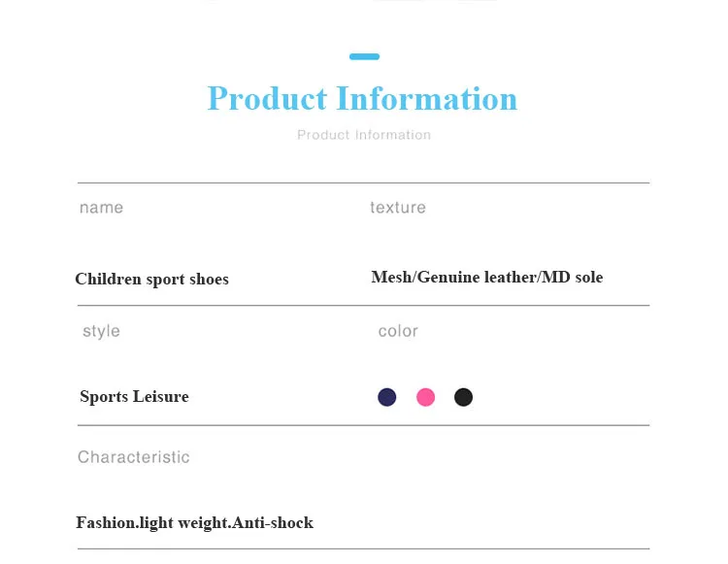Click the 'texture' field label
This screenshot has width=728, height=564.
398,207
